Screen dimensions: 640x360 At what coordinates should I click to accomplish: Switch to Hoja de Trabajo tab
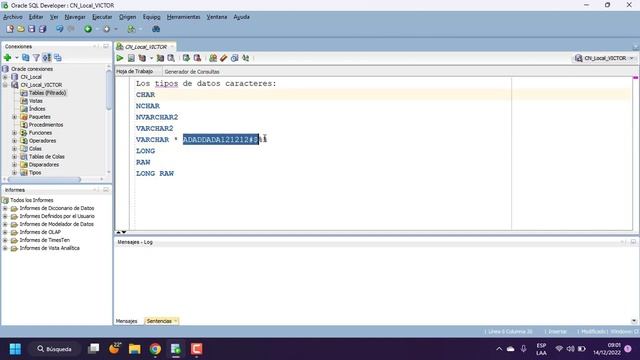(135, 71)
